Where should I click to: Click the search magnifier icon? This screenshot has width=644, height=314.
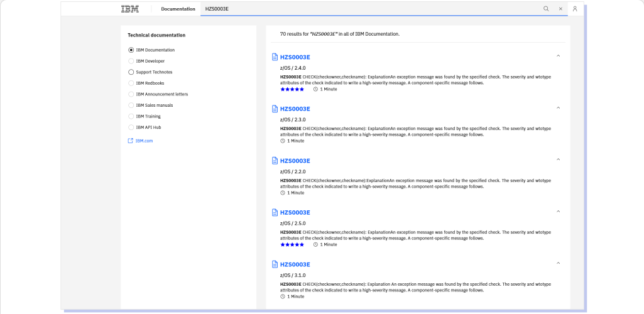click(546, 9)
